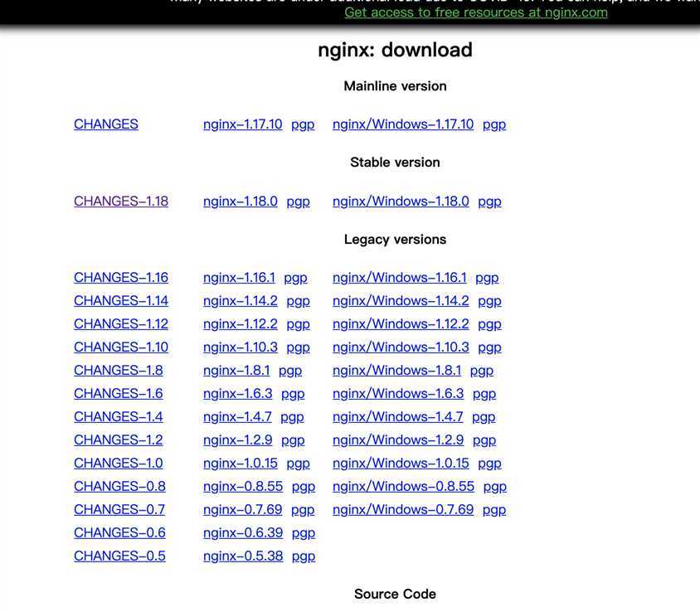Image resolution: width=700 pixels, height=612 pixels.
Task: Download nginx-1.2.9 source
Action: point(237,440)
